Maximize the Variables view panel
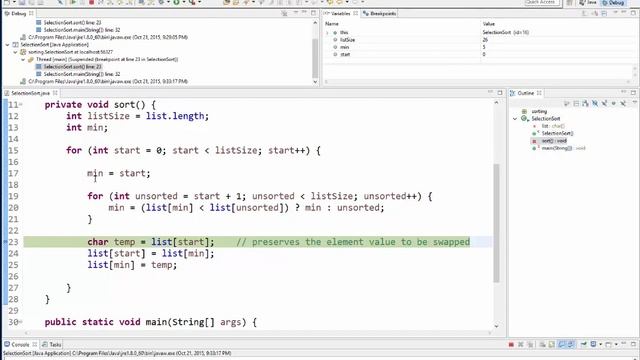Viewport: 640px width, 360px height. pyautogui.click(x=633, y=13)
